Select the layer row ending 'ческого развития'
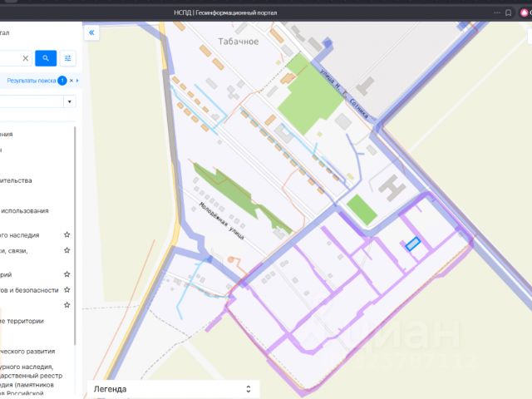Screen dimensions: 532x399 27,352
